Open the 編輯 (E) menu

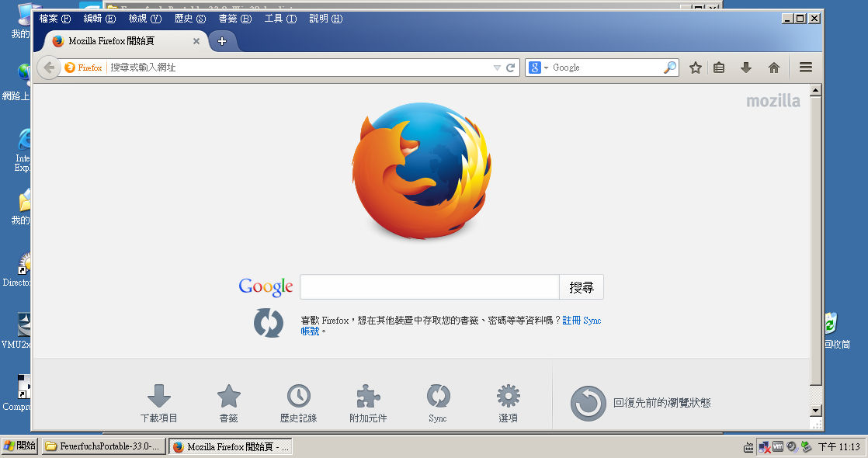[x=99, y=19]
